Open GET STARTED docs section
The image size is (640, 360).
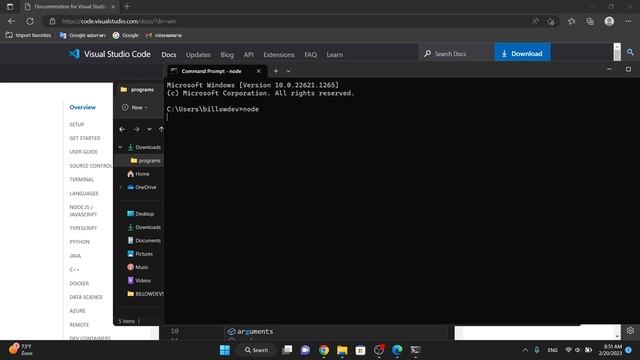click(85, 138)
